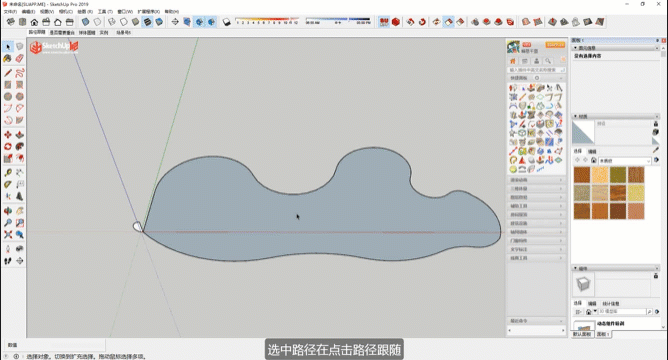The width and height of the screenshot is (668, 360).
Task: Choose the Rectangle tool
Action: coord(8,85)
